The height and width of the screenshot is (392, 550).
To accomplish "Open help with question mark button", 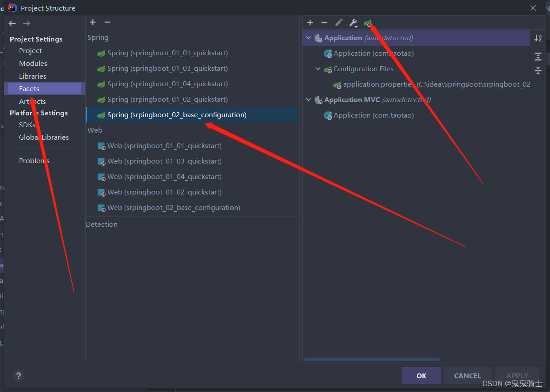I will point(18,376).
